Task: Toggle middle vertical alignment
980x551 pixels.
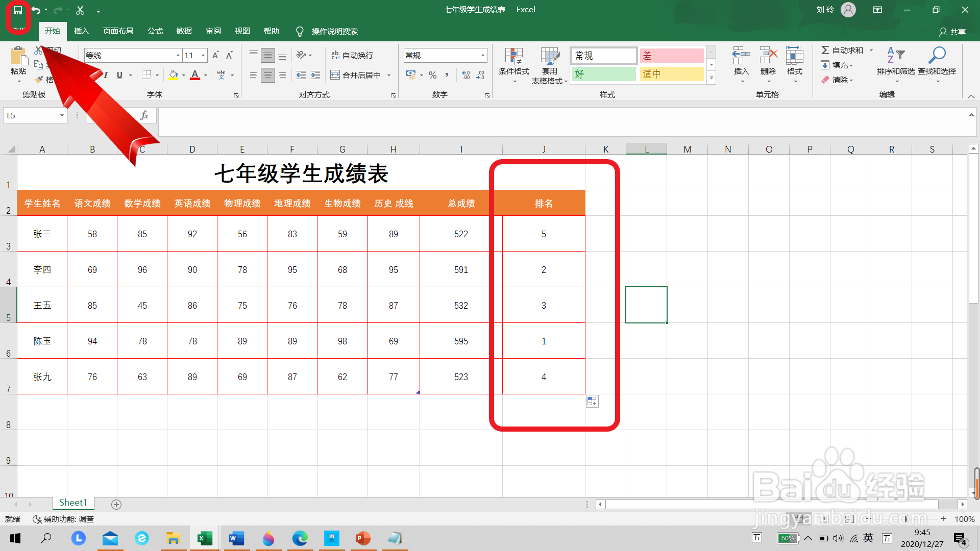Action: (268, 55)
